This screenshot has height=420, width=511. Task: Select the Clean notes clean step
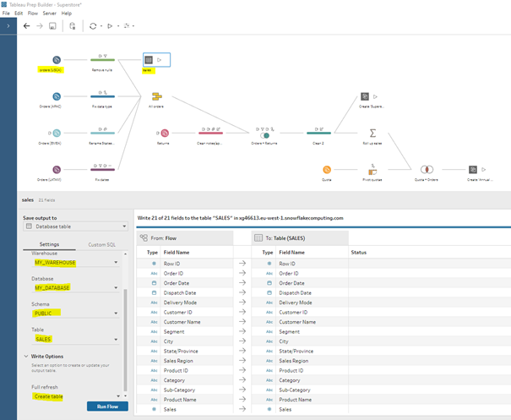[x=210, y=133]
